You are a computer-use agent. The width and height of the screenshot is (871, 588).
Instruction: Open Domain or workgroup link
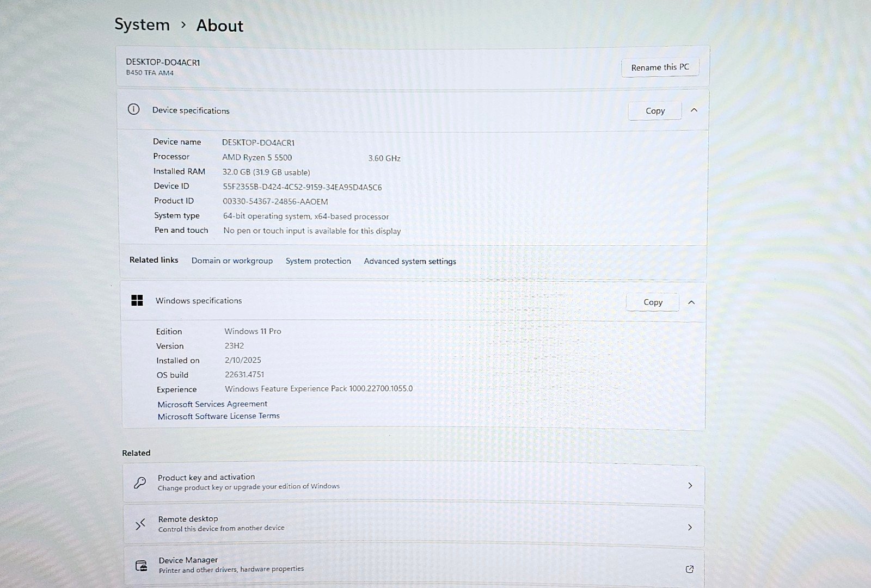tap(232, 261)
